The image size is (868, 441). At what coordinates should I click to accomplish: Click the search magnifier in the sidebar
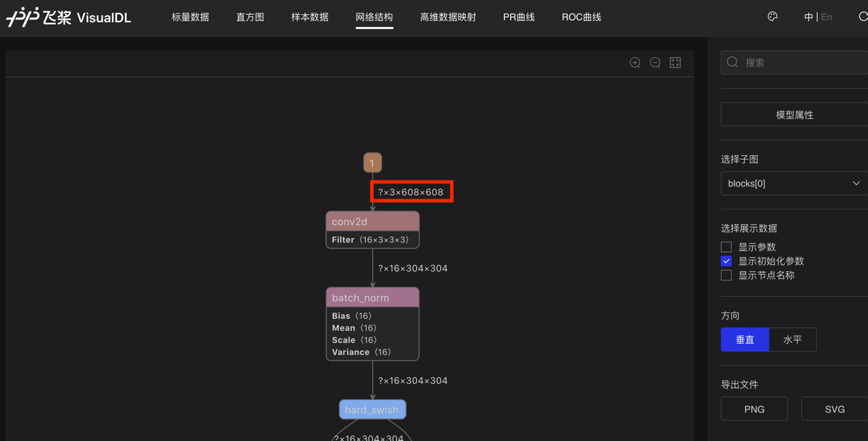click(x=732, y=62)
